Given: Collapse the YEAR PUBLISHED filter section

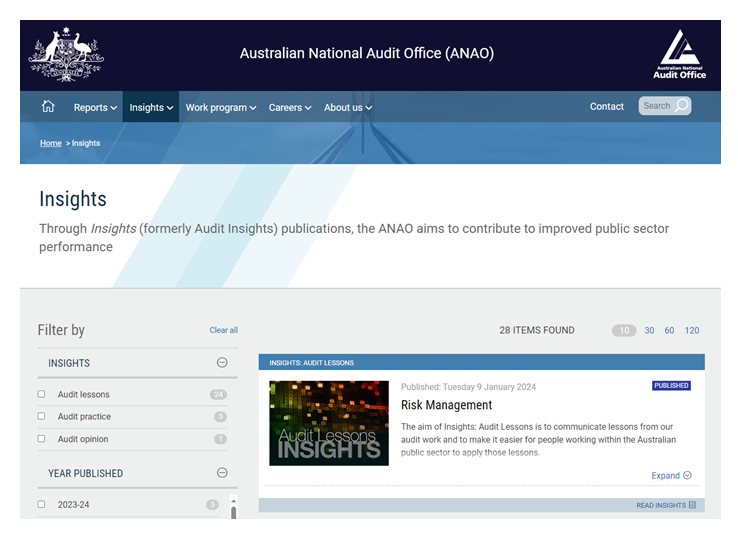Looking at the screenshot, I should 222,472.
